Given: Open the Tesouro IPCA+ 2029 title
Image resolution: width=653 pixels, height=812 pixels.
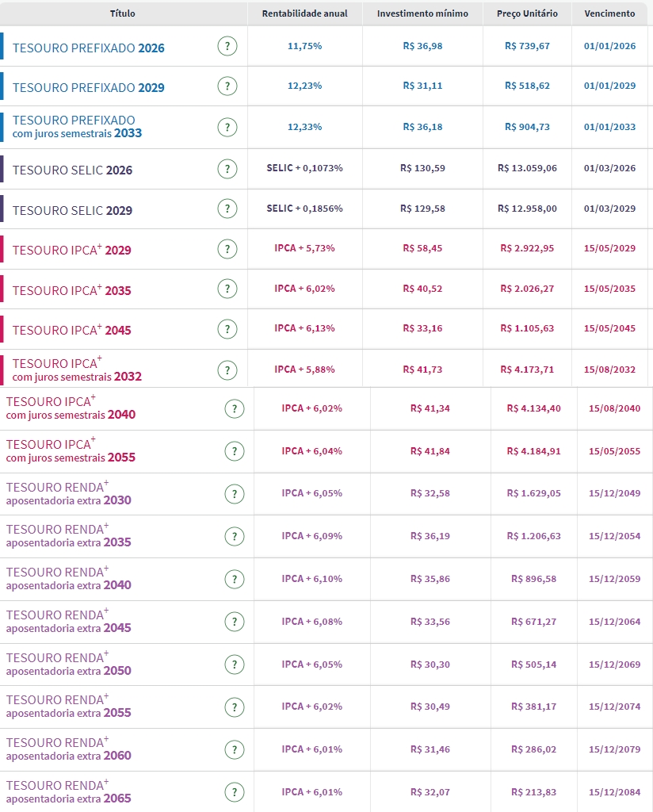Looking at the screenshot, I should [x=72, y=251].
